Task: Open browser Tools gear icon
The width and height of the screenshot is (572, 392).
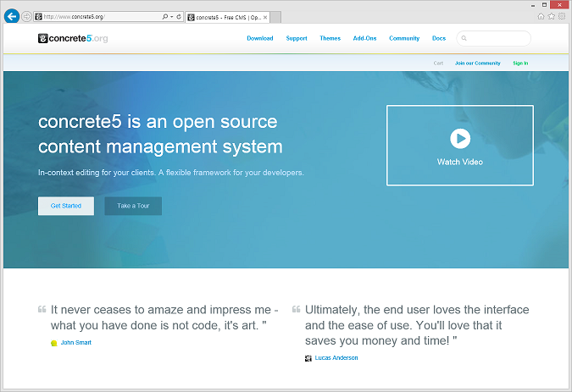Action: [x=562, y=16]
